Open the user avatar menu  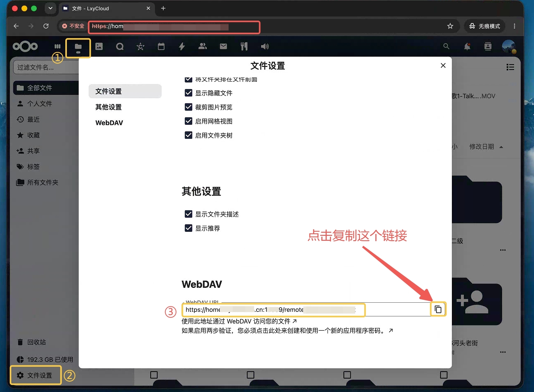click(x=509, y=47)
